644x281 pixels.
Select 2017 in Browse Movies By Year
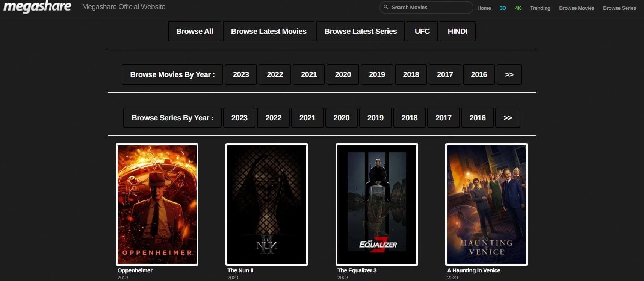[445, 74]
